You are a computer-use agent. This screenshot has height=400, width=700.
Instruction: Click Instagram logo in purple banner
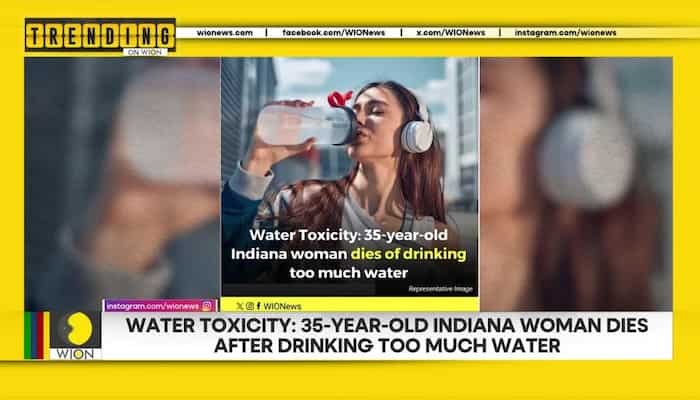pos(207,306)
